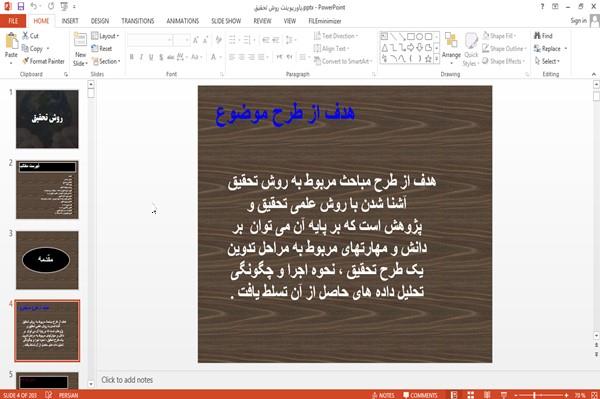Switch to the TRANSITIONS tab
Screen dimensions: 600x399
[x=138, y=21]
